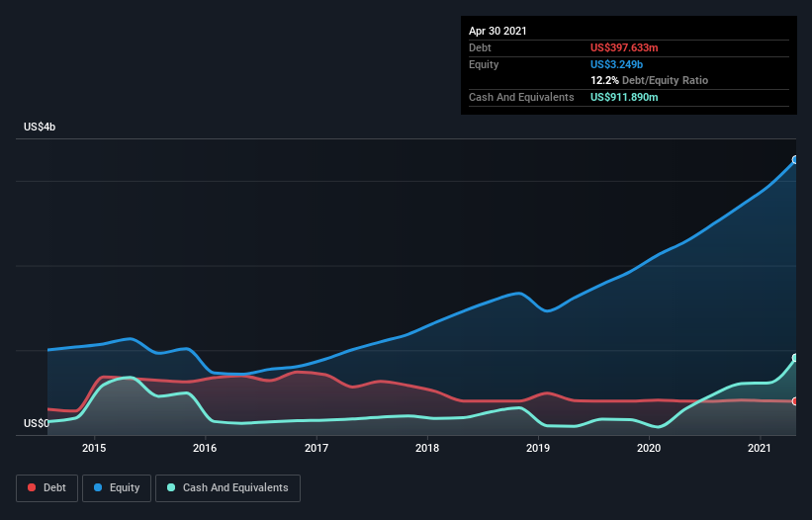The height and width of the screenshot is (520, 812).
Task: Click the 12.2% Debt/Equity Ratio text
Action: pos(650,81)
